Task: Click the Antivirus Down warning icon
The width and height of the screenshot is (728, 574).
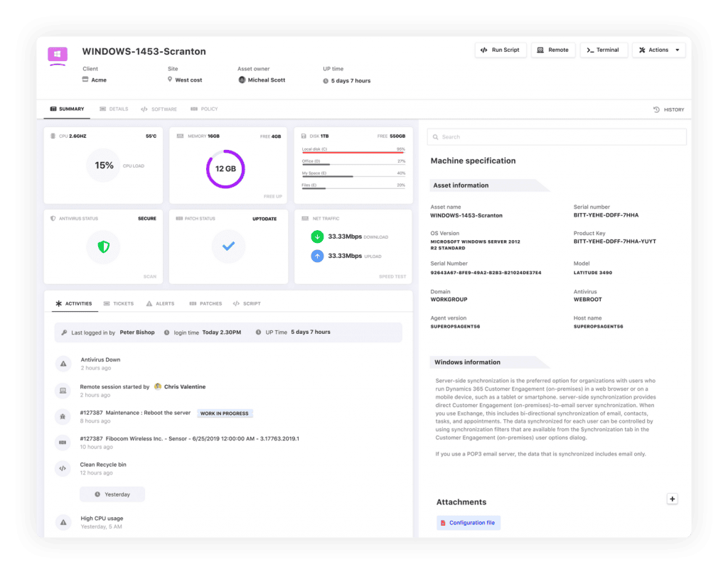Action: [63, 364]
